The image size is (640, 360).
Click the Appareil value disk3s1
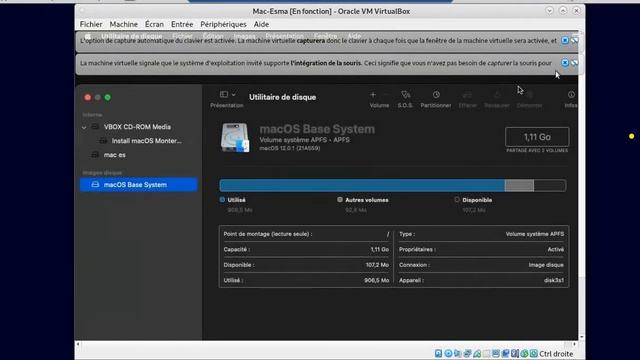point(554,280)
